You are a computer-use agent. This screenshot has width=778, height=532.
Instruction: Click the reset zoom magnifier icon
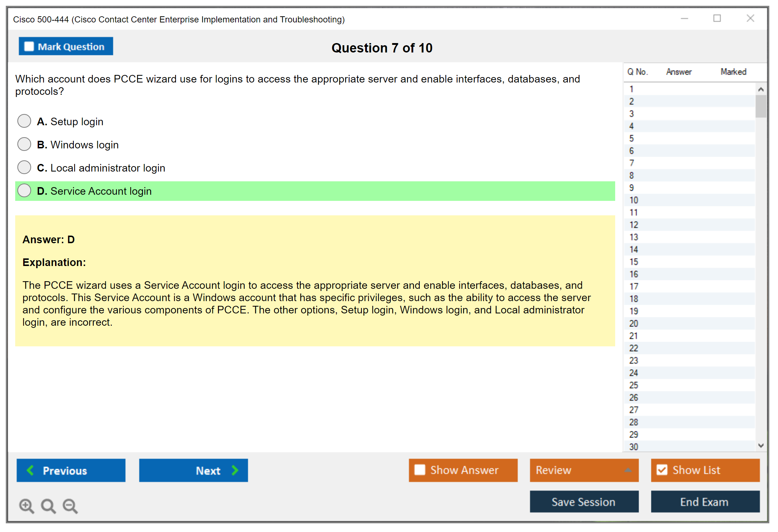click(48, 506)
